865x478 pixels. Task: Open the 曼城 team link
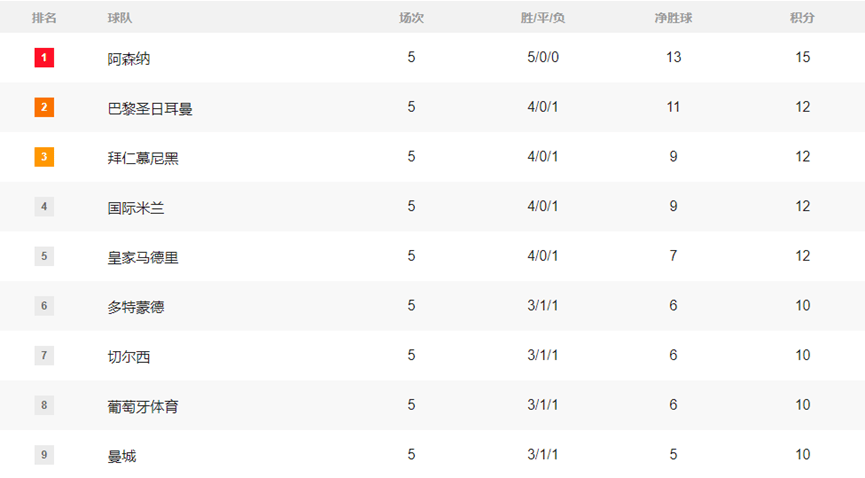click(122, 456)
